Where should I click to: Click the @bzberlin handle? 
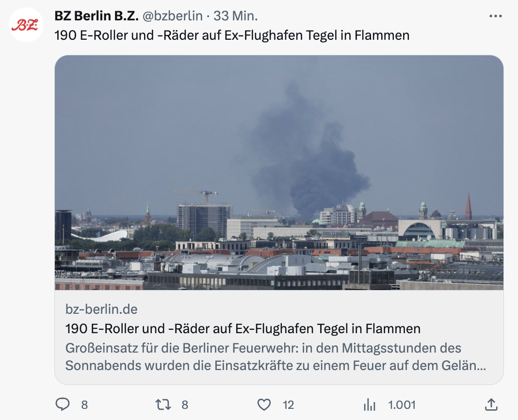[173, 16]
